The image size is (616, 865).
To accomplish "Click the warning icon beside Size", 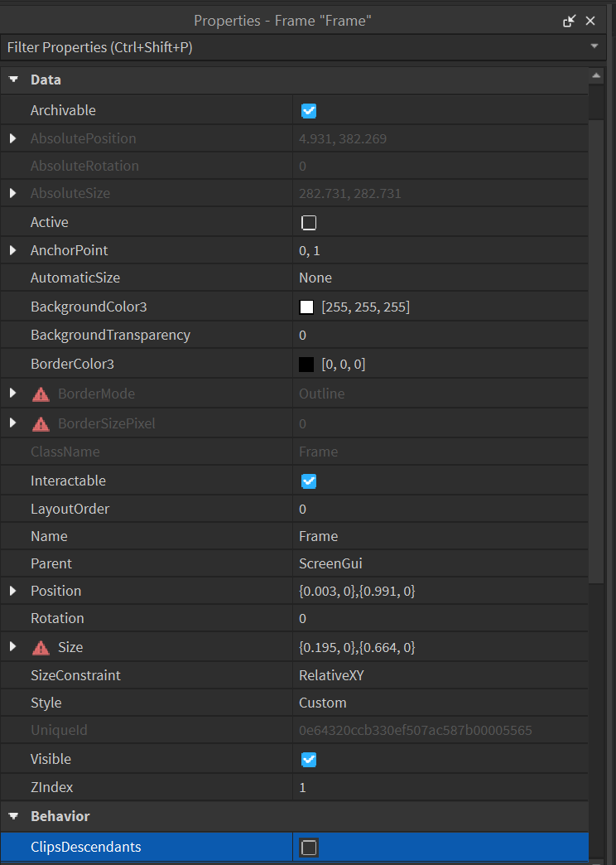I will (x=41, y=647).
